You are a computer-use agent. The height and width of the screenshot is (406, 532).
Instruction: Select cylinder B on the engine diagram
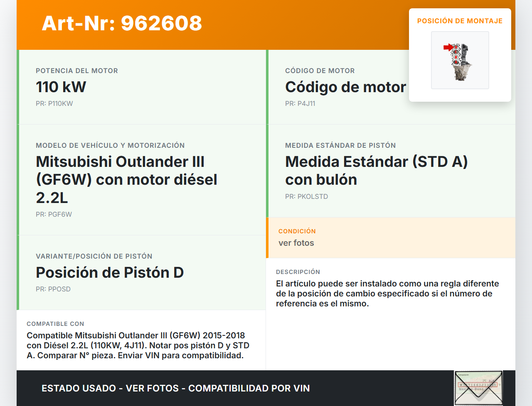456,57
